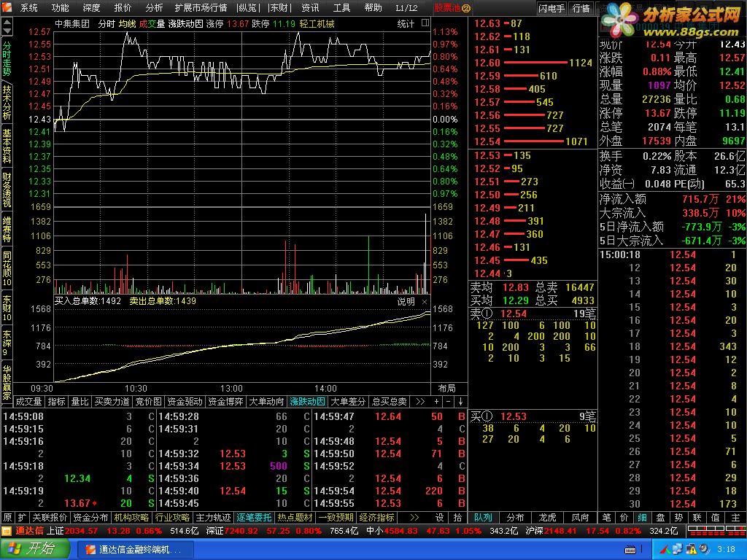Close the 买入总单数 sub-panel
This screenshot has width=747, height=560.
pyautogui.click(x=425, y=301)
